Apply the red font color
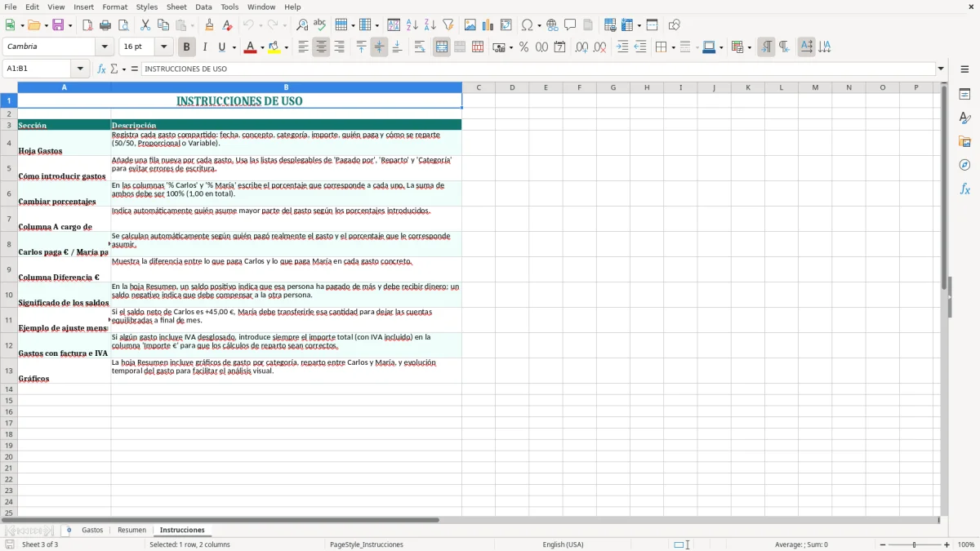Screen dimensions: 980x551 (x=250, y=47)
